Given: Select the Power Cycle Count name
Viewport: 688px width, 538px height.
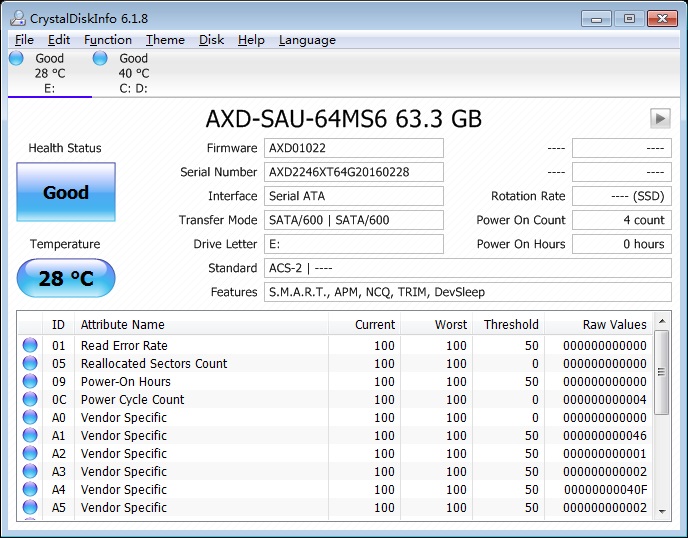Looking at the screenshot, I should (133, 399).
